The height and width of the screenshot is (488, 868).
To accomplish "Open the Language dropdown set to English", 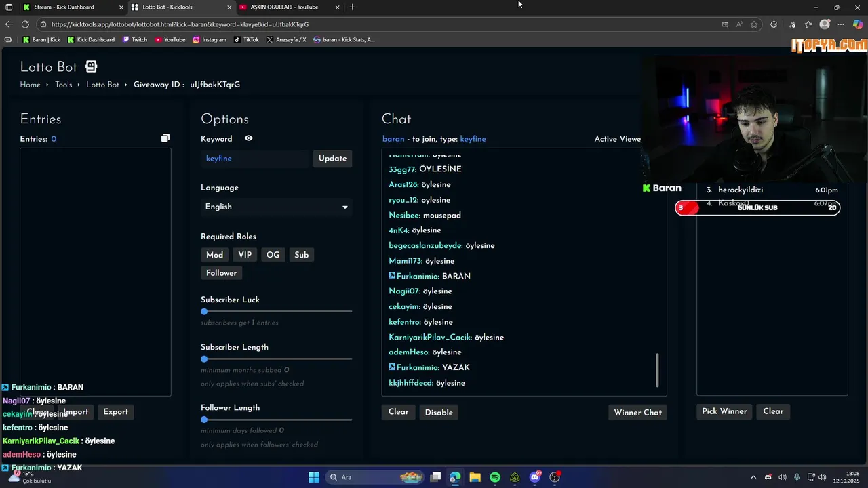I will pyautogui.click(x=276, y=207).
